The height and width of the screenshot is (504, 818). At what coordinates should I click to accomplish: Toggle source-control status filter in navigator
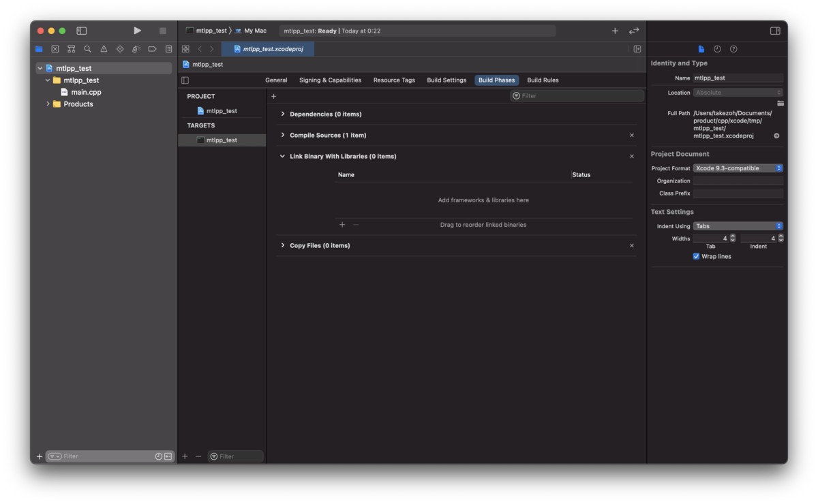tap(168, 456)
